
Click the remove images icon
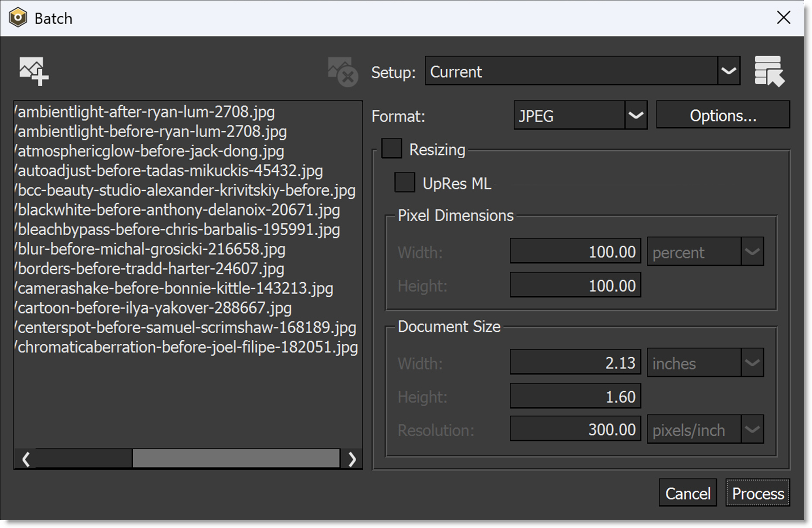pyautogui.click(x=342, y=72)
